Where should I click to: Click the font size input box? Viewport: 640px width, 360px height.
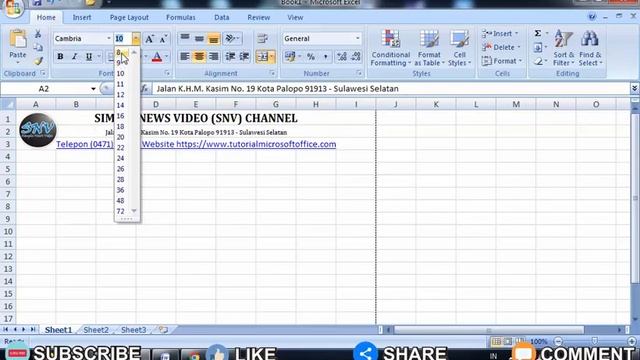(122, 39)
